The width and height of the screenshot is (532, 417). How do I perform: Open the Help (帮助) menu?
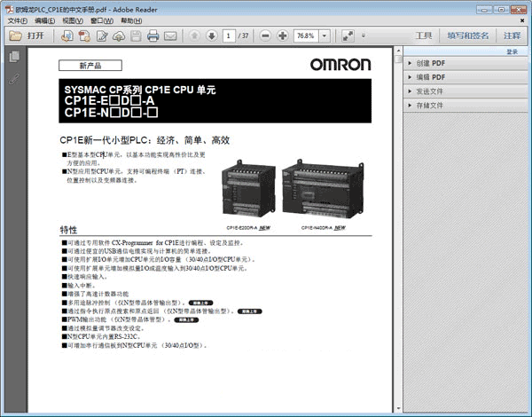coord(131,20)
